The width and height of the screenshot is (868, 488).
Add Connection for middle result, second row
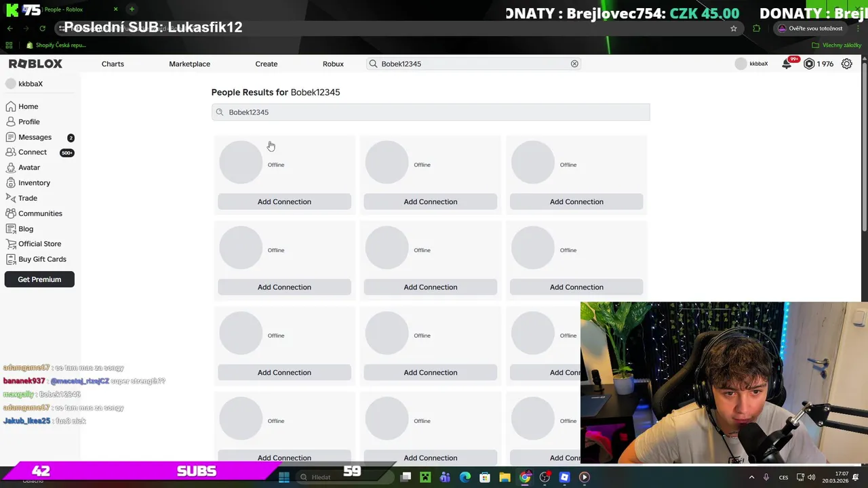(431, 287)
